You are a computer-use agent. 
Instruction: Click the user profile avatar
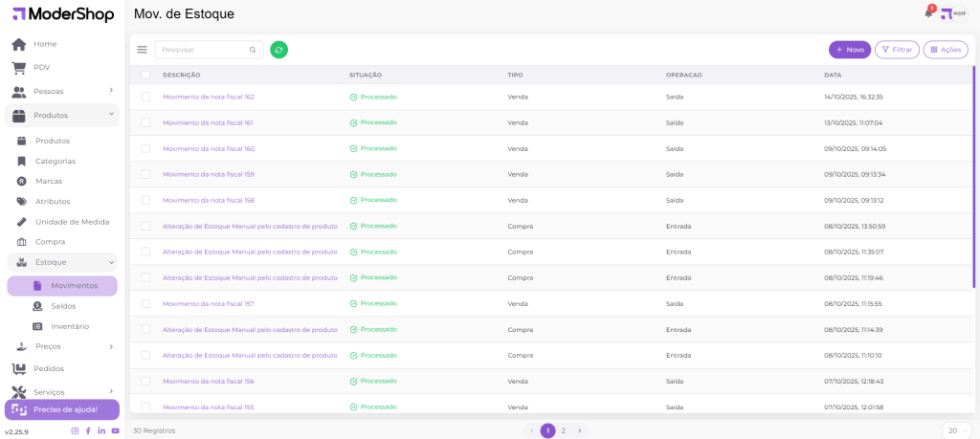coord(953,13)
